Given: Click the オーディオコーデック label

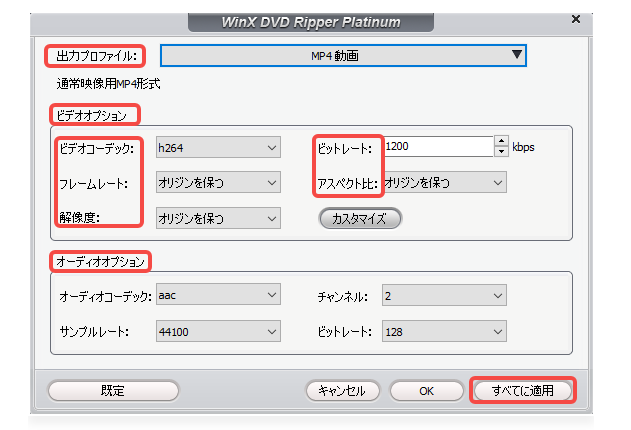Looking at the screenshot, I should click(105, 297).
